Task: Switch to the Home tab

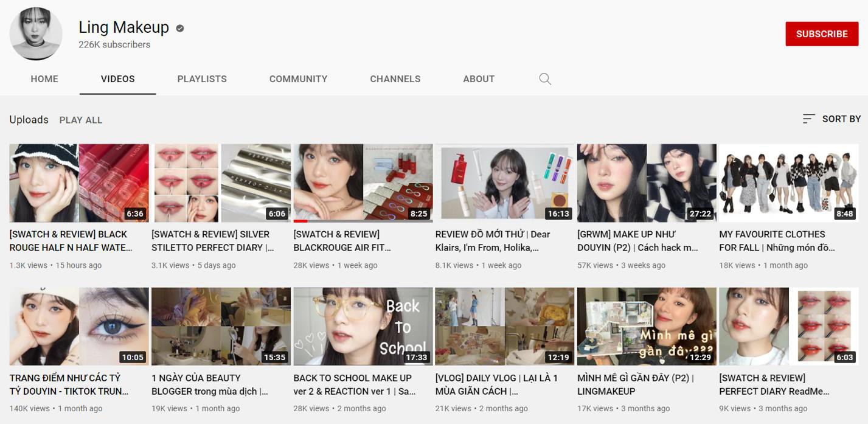Action: [x=44, y=79]
